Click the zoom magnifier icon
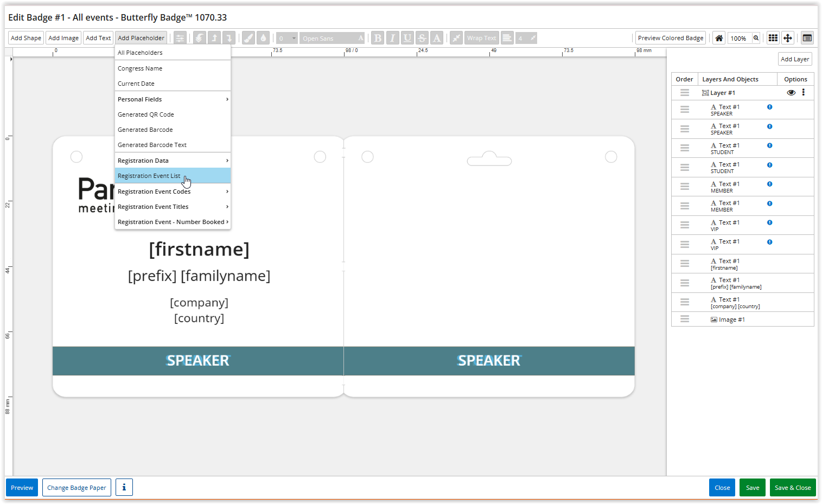Screen dimensions: 822x504 click(x=756, y=38)
